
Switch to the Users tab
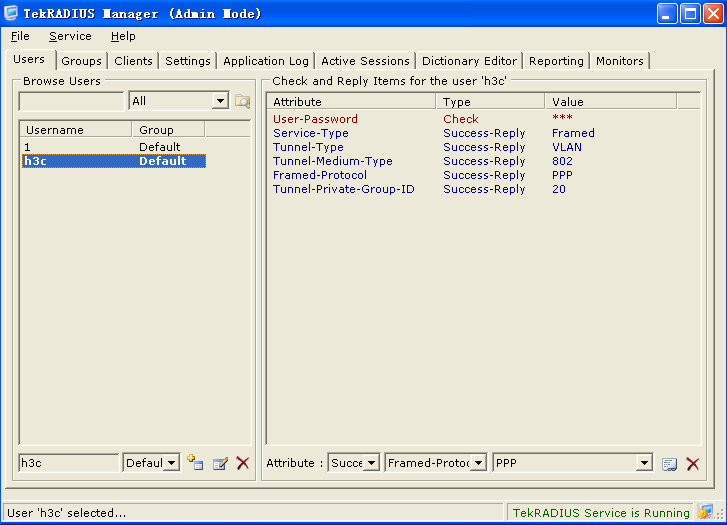[29, 59]
